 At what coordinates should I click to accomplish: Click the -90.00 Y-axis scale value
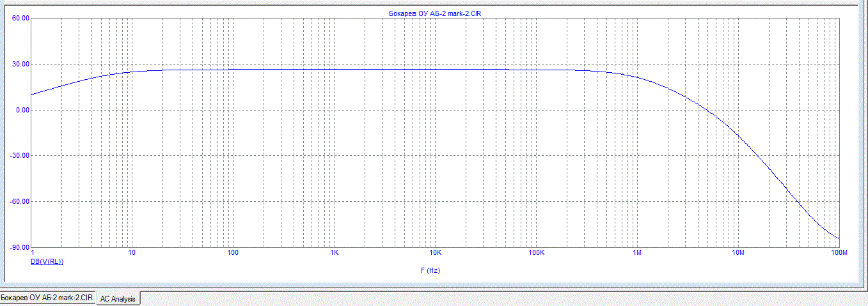tap(20, 247)
